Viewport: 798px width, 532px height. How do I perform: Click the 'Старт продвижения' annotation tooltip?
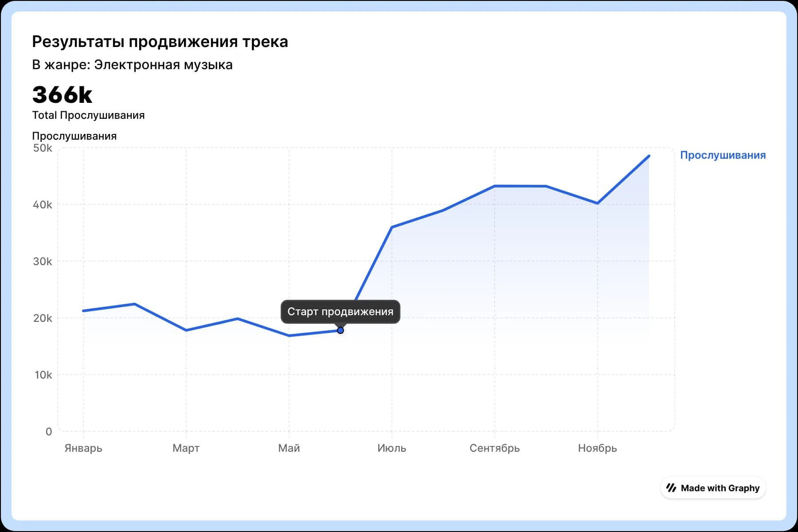(340, 312)
